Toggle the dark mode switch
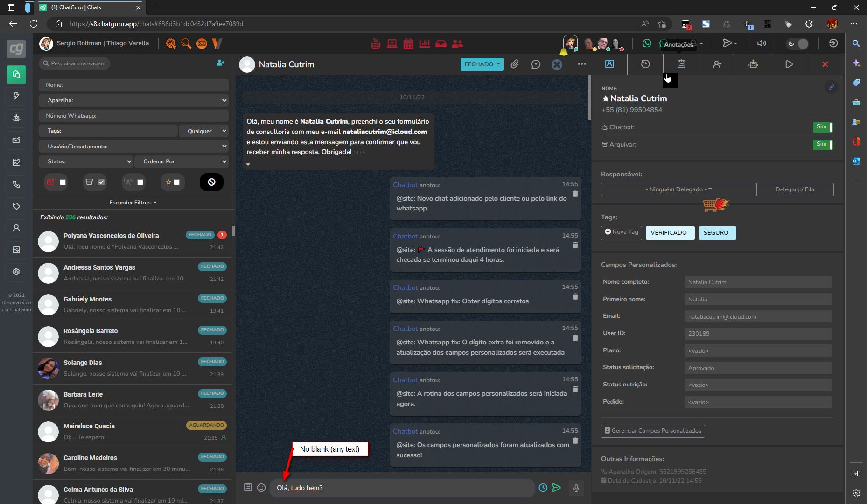This screenshot has width=867, height=504. click(798, 44)
